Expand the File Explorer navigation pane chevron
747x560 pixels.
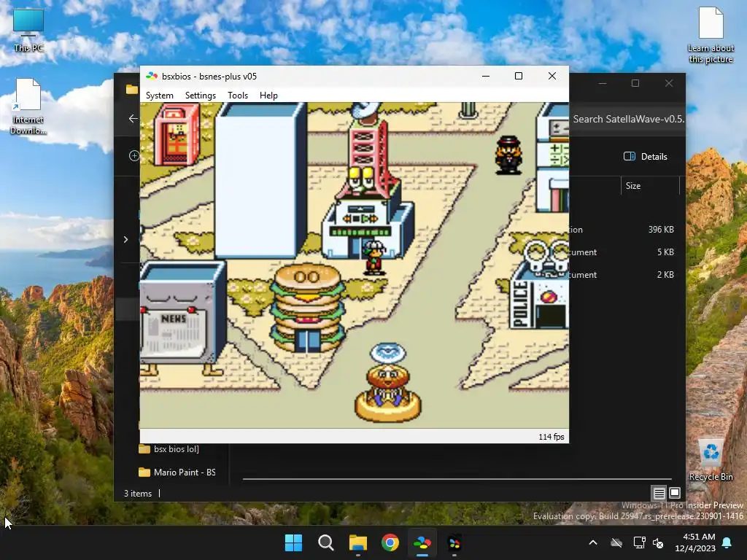pos(125,239)
